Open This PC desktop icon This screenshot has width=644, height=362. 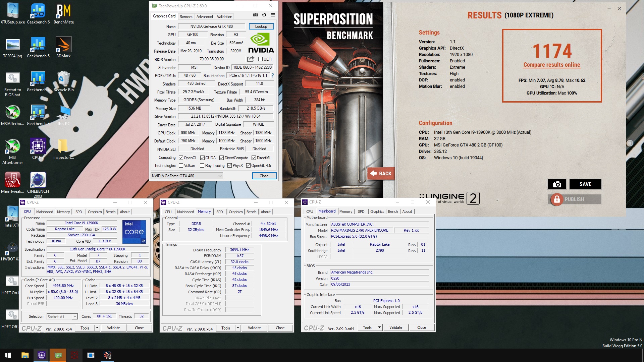tap(64, 115)
